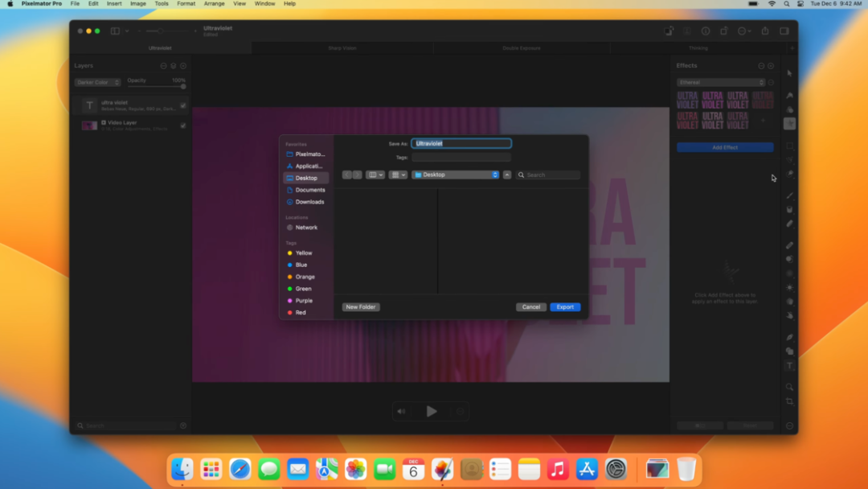Click the Layers search field
This screenshot has width=868, height=489.
pos(127,426)
